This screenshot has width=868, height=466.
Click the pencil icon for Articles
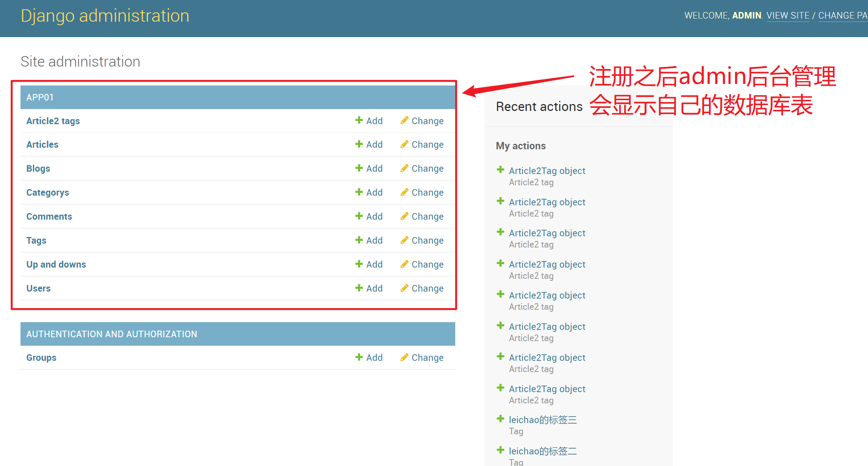[404, 145]
